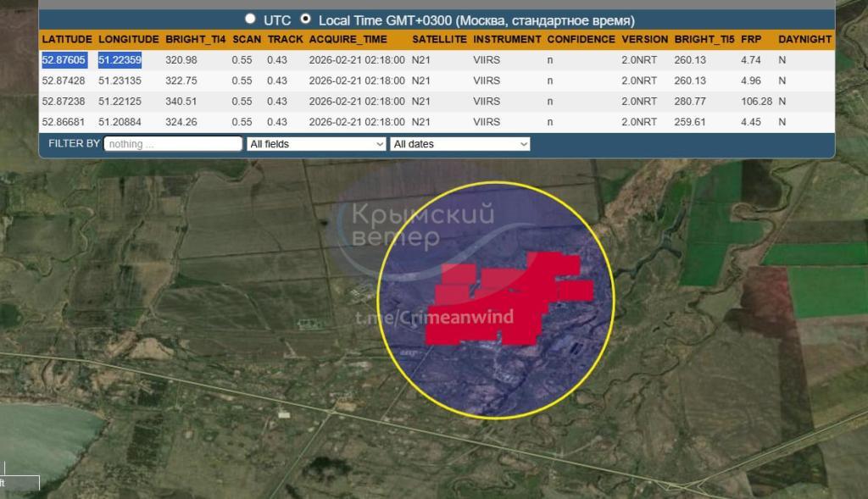Click the ACQUIRE_TIME column header

[348, 40]
